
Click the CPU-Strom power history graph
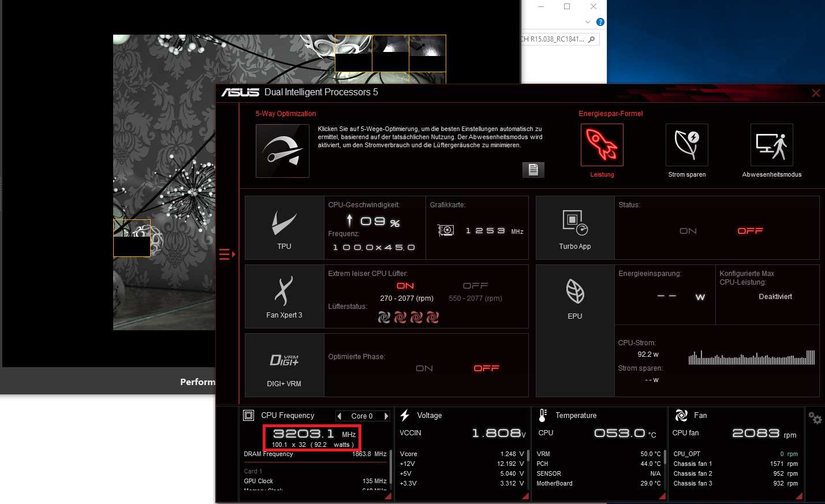pyautogui.click(x=752, y=357)
